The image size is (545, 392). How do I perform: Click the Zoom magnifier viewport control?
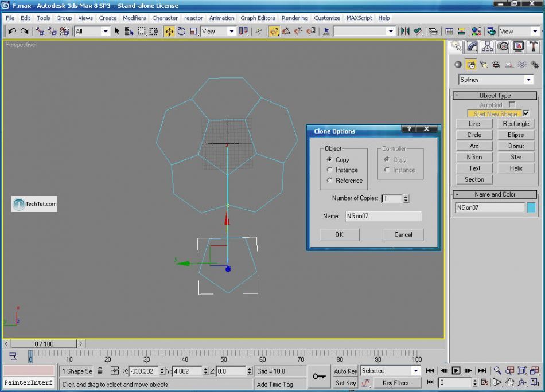pos(497,370)
